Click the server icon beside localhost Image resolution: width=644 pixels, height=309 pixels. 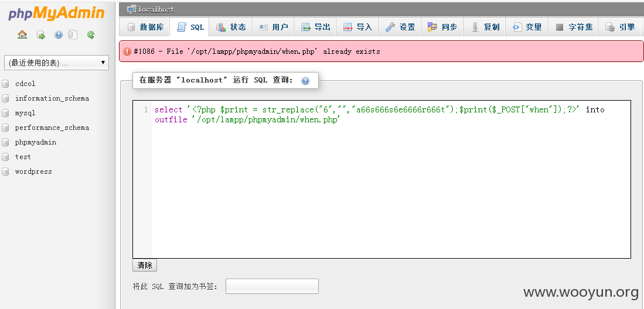point(131,9)
